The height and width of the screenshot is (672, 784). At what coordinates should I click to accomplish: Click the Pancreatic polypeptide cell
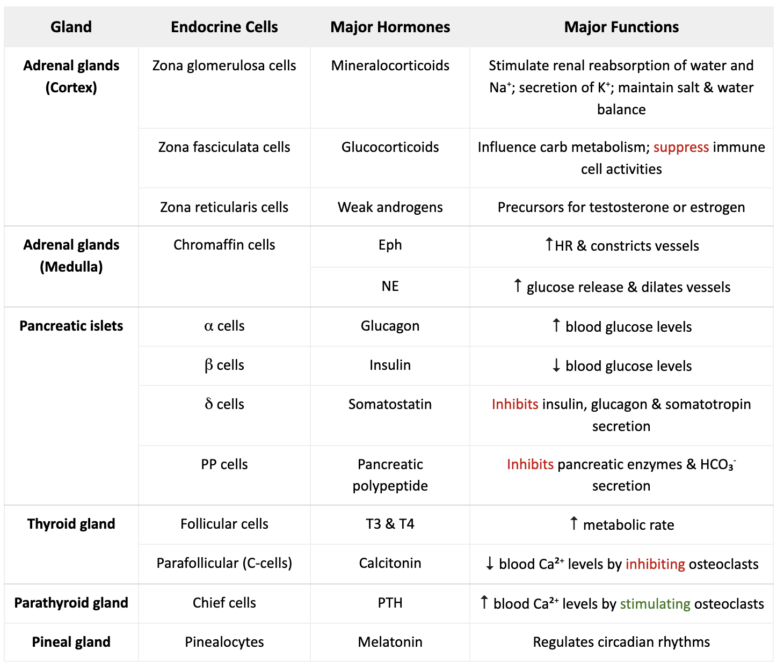[390, 475]
